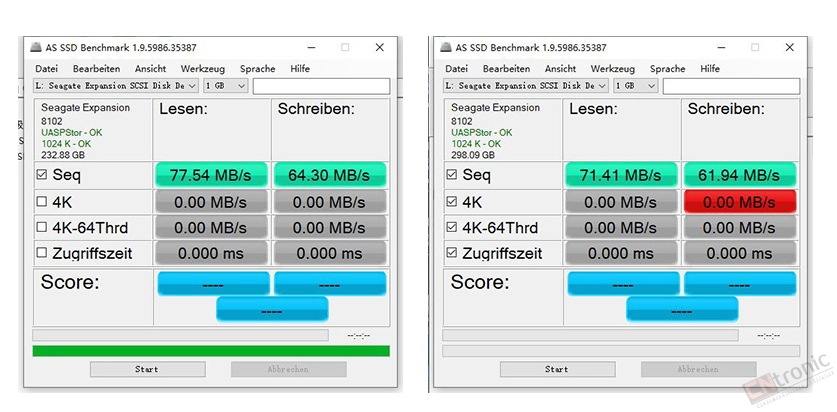Open the Ansicht menu in the right window
Viewport: 837px width, 412px height.
pos(560,69)
